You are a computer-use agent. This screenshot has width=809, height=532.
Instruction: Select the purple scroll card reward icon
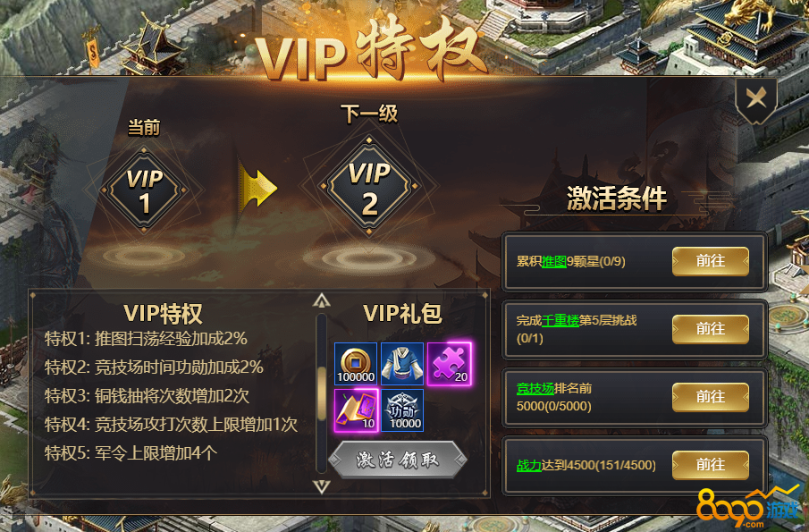click(356, 410)
